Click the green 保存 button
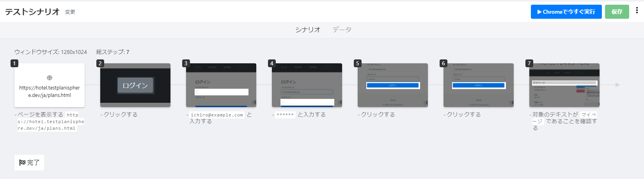 [x=617, y=12]
